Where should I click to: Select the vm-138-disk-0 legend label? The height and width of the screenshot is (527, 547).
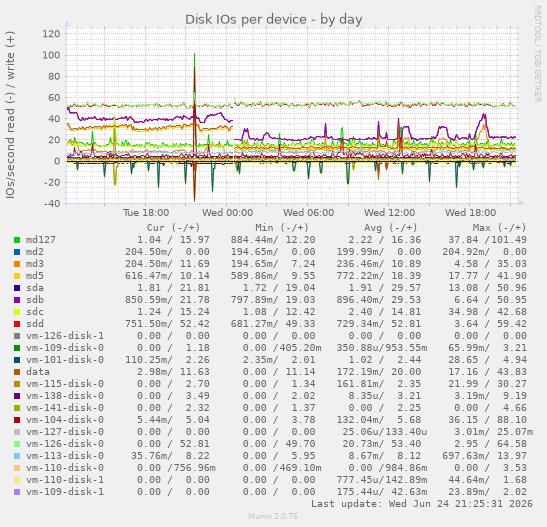(x=65, y=396)
